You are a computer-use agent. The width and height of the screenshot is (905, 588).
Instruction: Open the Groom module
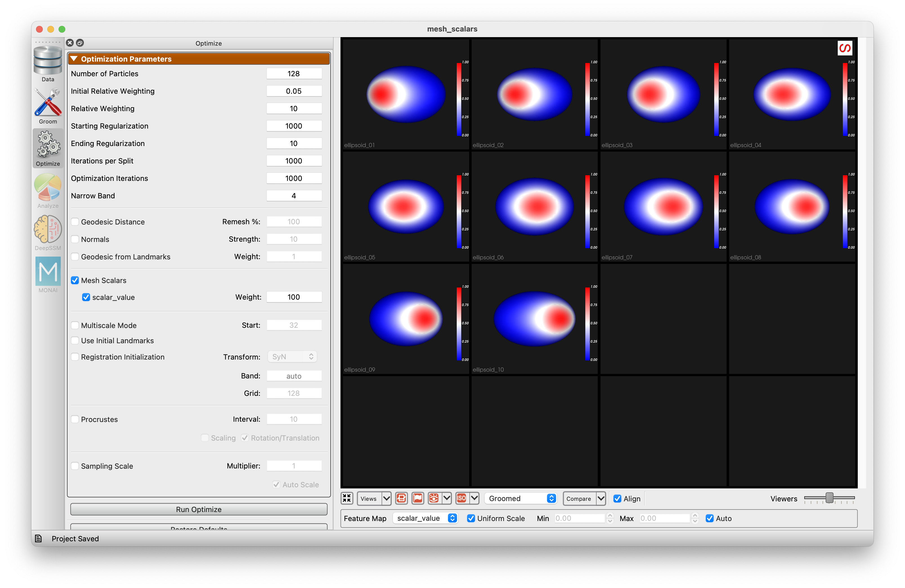48,106
